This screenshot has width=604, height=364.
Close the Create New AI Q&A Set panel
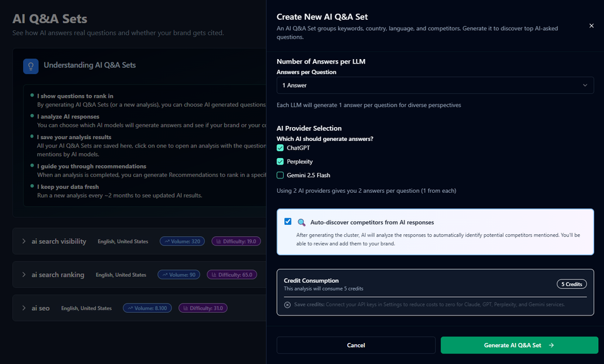(591, 26)
